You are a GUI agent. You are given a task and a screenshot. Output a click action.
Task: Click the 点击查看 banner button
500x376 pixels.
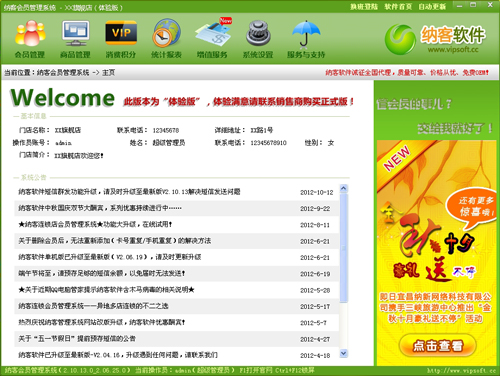[437, 345]
